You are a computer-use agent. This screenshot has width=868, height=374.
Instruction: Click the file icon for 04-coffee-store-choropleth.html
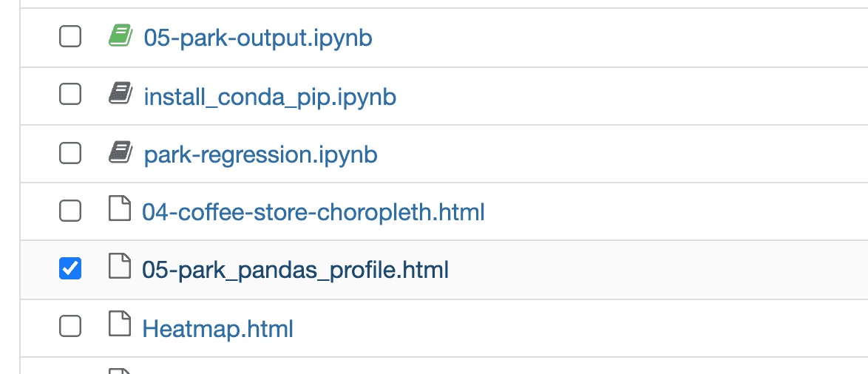[x=119, y=211]
